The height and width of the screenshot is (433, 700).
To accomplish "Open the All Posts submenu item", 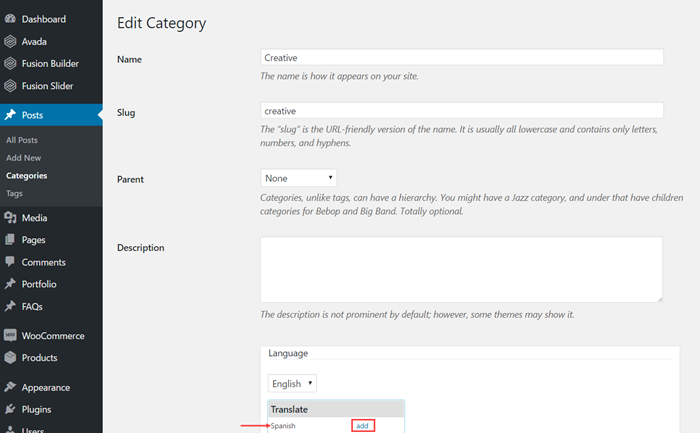I will 22,140.
